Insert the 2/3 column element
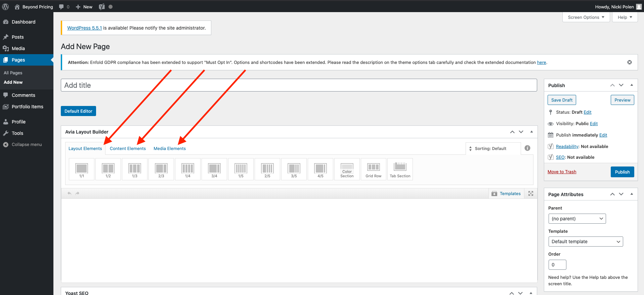Viewport: 644px width, 295px height. point(161,169)
